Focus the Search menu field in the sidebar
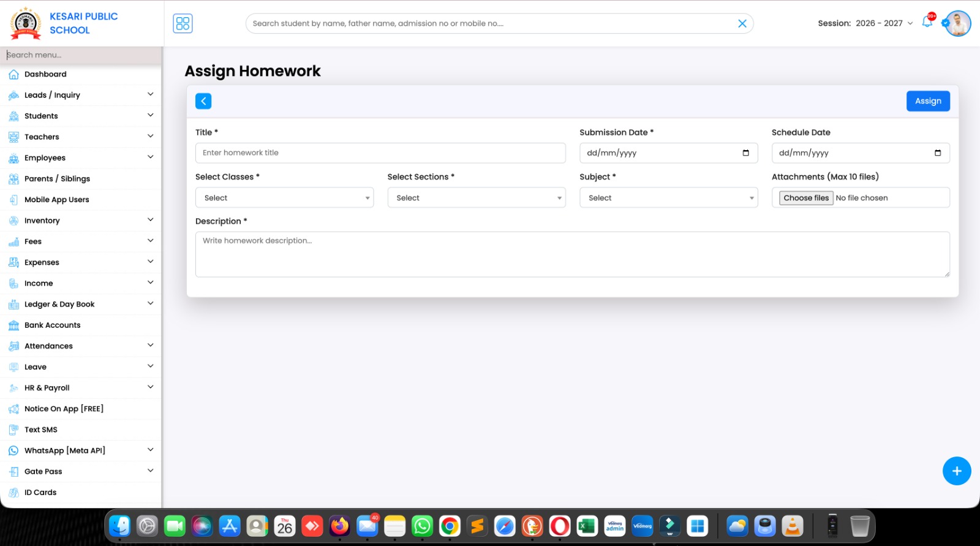Image resolution: width=980 pixels, height=546 pixels. [x=81, y=55]
